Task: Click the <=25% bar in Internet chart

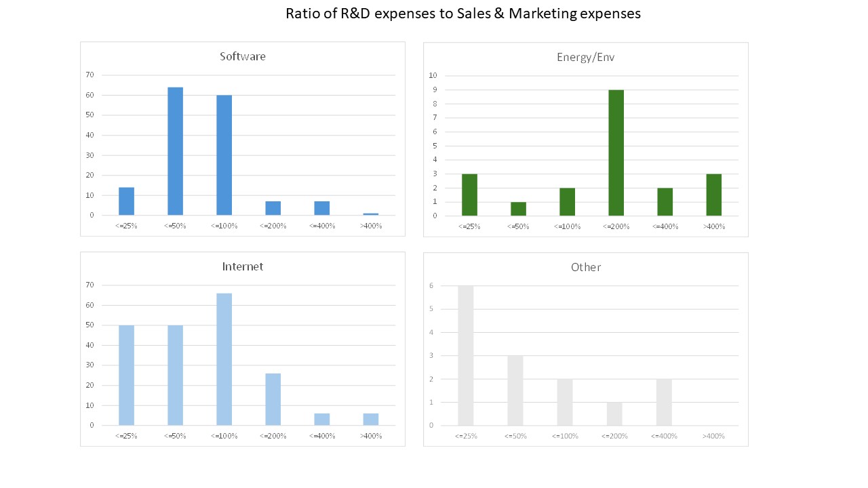Action: (x=126, y=375)
